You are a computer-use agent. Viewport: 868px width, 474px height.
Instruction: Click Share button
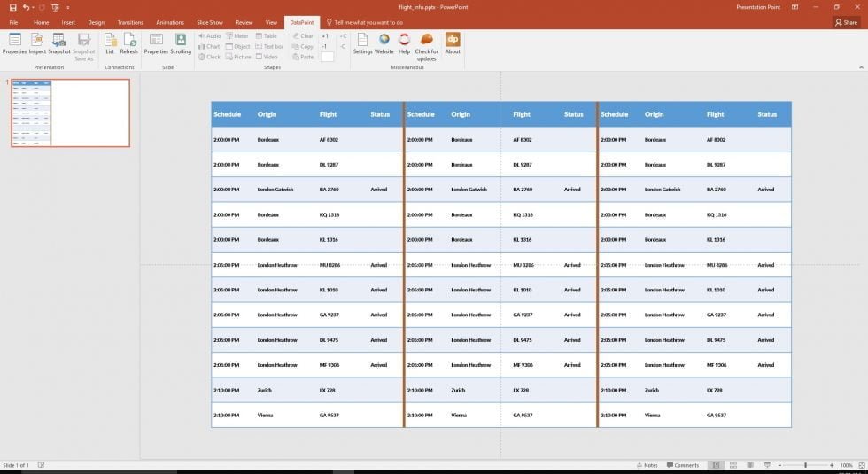(847, 23)
